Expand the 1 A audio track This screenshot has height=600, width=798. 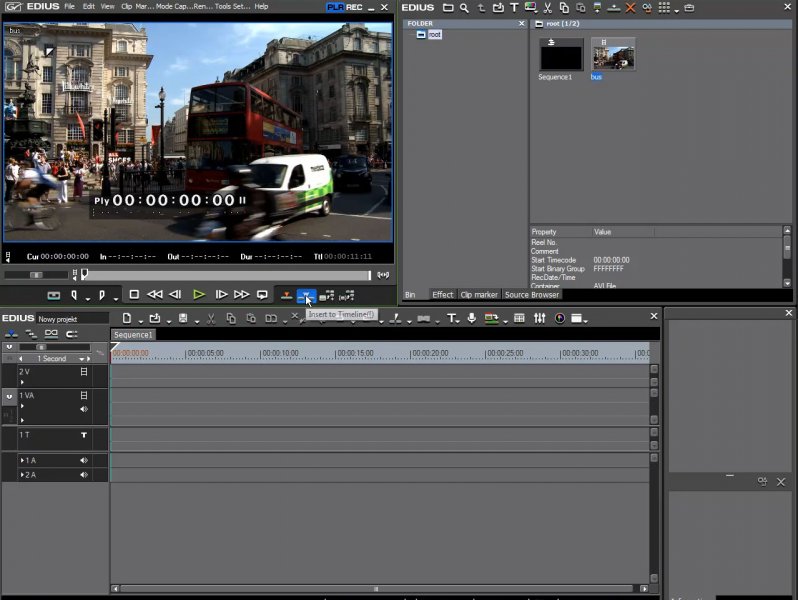coord(22,460)
